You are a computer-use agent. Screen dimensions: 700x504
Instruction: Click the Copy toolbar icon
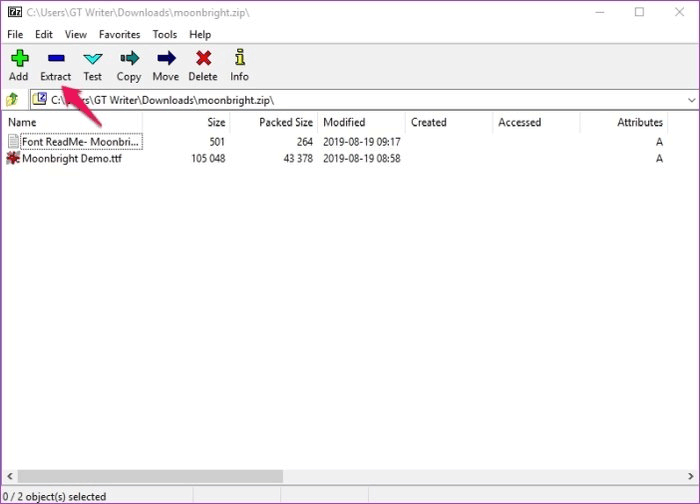click(x=129, y=59)
